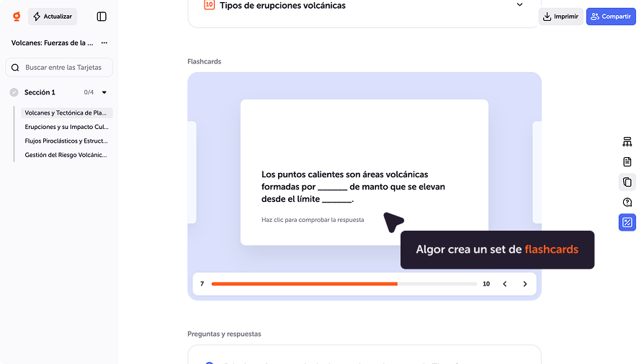Image resolution: width=644 pixels, height=364 pixels.
Task: Click the previous card peeking on left edge
Action: [x=192, y=172]
